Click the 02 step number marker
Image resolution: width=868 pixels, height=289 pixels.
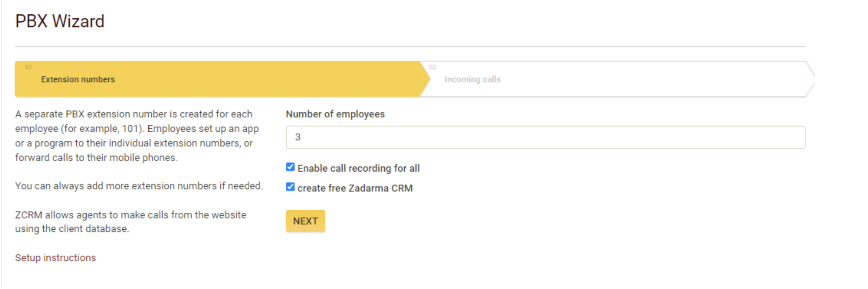click(x=432, y=67)
